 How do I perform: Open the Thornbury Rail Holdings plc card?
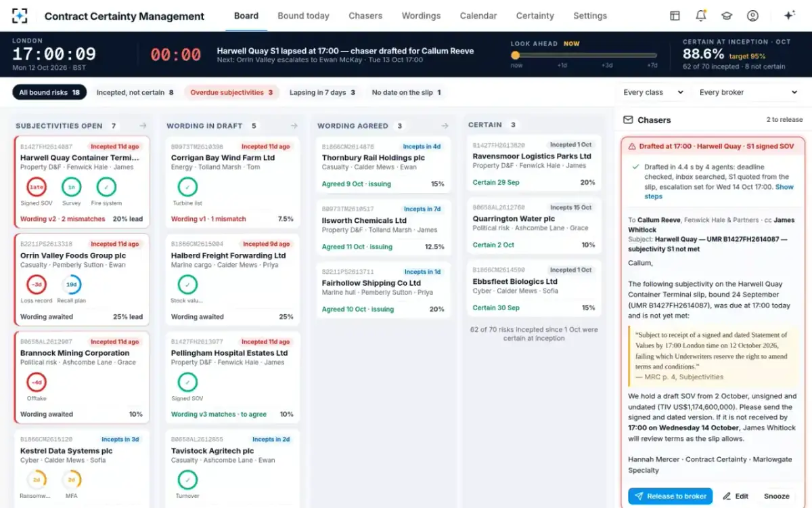coord(384,165)
